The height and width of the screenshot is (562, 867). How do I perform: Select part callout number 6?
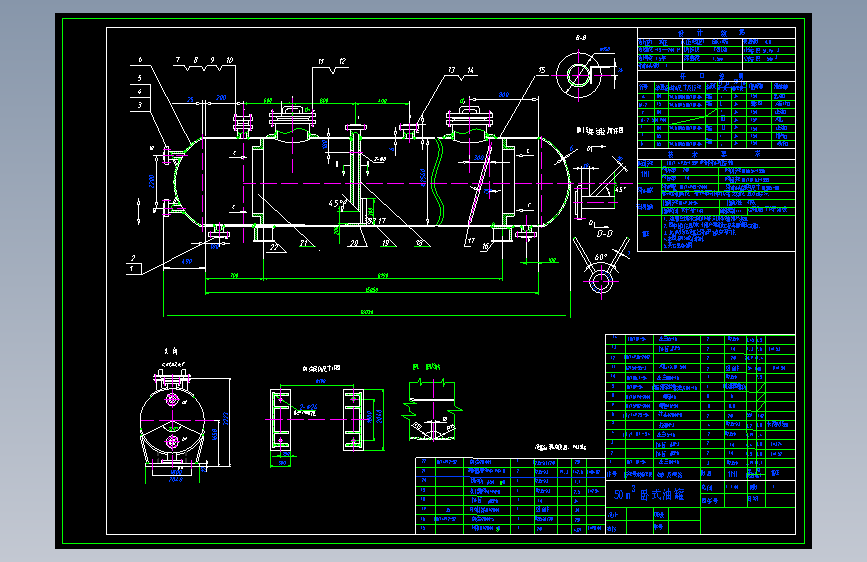pos(140,59)
